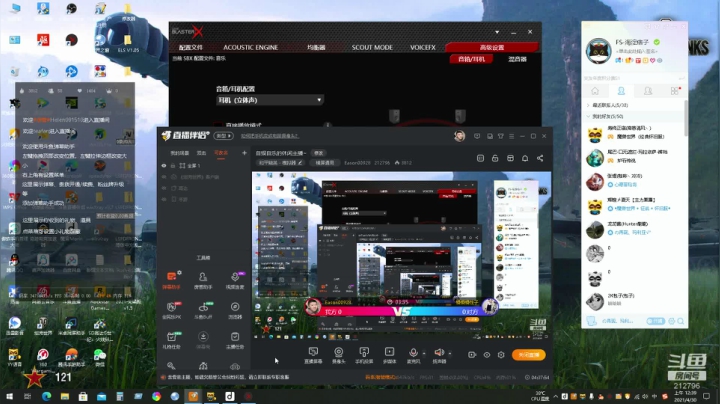The image size is (720, 404).
Task: Add a new scene with plus icon
Action: (x=244, y=153)
